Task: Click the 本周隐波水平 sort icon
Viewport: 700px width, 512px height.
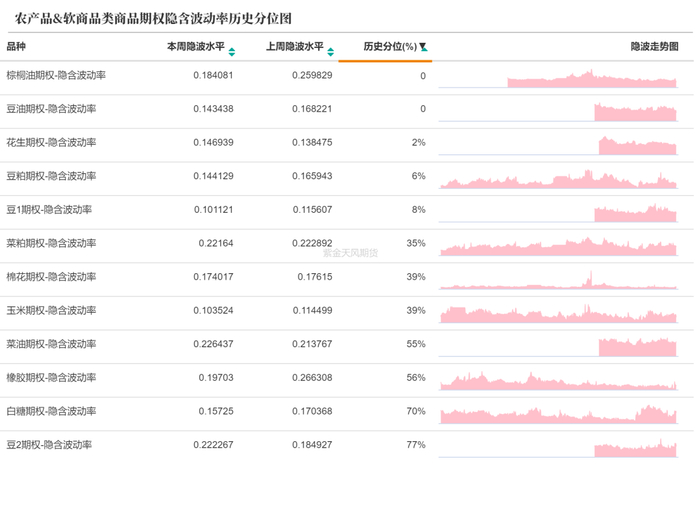Action: click(x=232, y=51)
